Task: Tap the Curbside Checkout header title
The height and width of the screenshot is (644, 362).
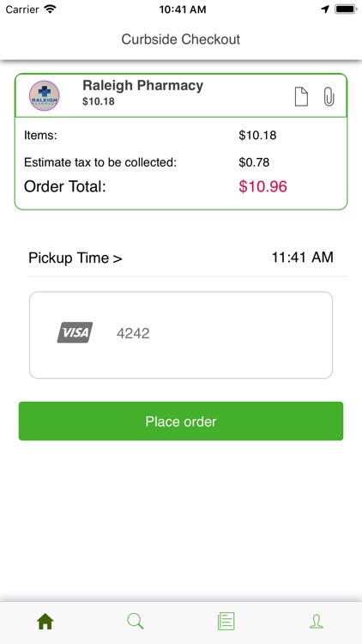Action: [x=181, y=39]
